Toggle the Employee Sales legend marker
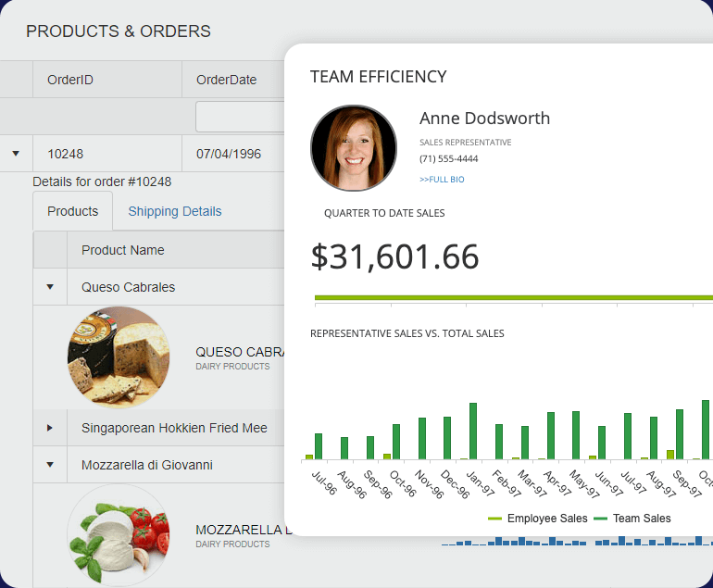Viewport: 713px width, 588px height. point(495,519)
